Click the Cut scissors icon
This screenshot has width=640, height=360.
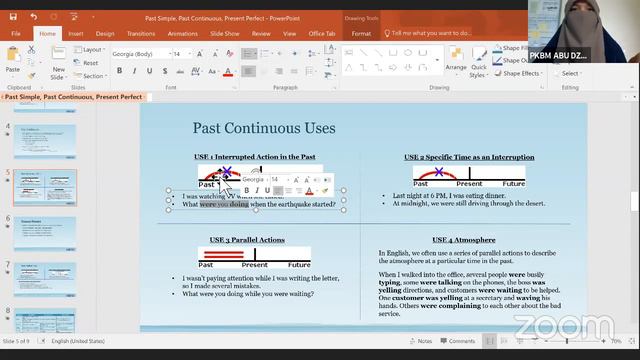31,50
